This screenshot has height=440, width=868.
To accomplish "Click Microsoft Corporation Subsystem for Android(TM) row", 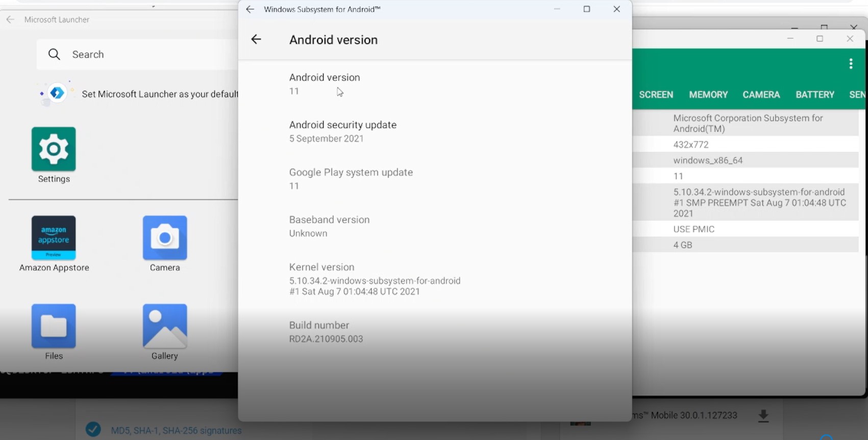I will [x=746, y=123].
